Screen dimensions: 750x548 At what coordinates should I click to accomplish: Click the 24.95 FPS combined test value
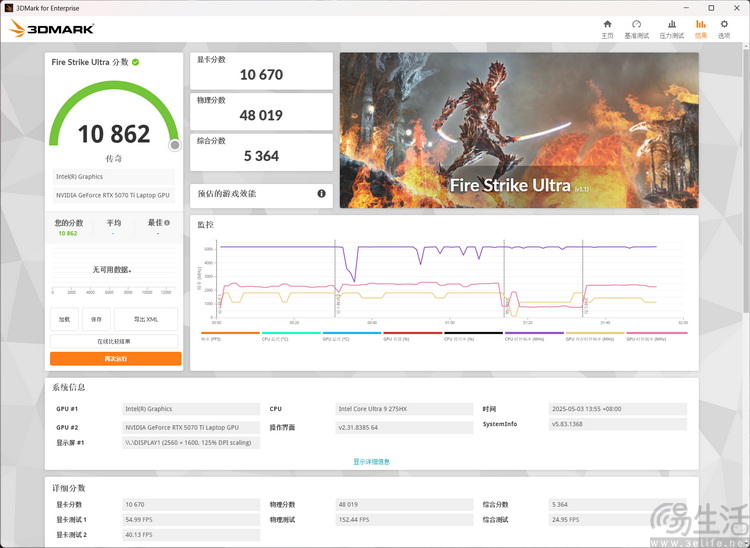click(618, 520)
